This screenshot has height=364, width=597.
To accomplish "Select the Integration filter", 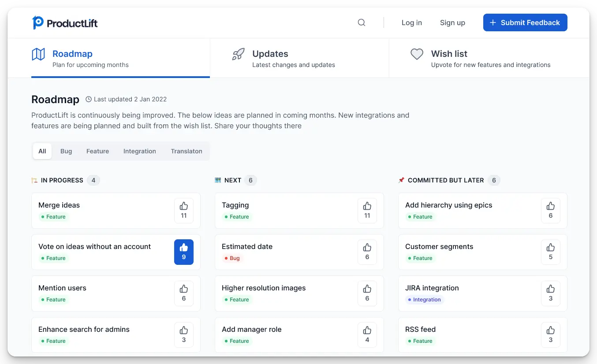I will (139, 151).
